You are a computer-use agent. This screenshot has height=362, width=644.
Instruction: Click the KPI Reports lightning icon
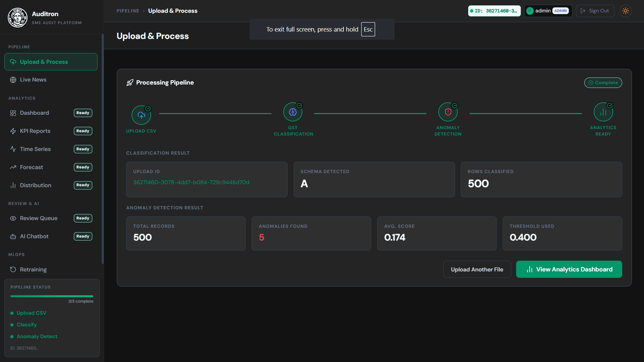pyautogui.click(x=13, y=131)
